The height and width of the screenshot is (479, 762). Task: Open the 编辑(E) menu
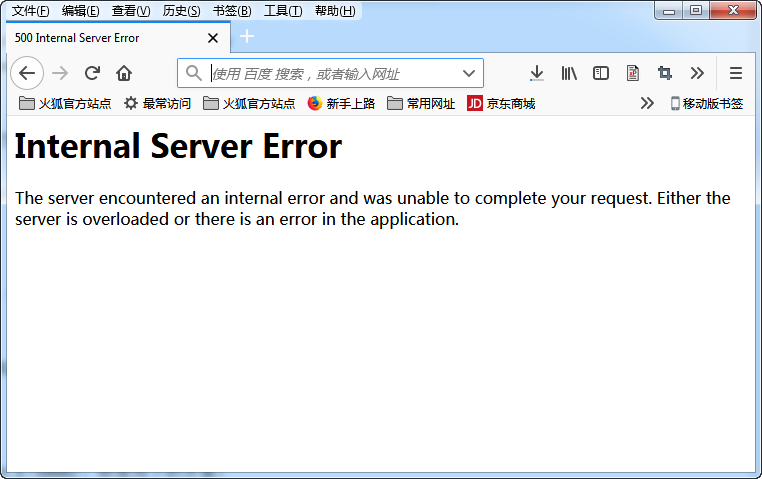81,11
